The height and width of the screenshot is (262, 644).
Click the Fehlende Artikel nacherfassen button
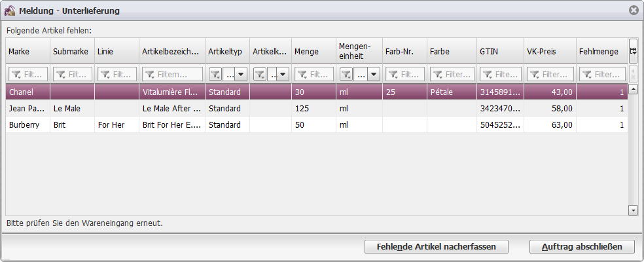click(436, 247)
